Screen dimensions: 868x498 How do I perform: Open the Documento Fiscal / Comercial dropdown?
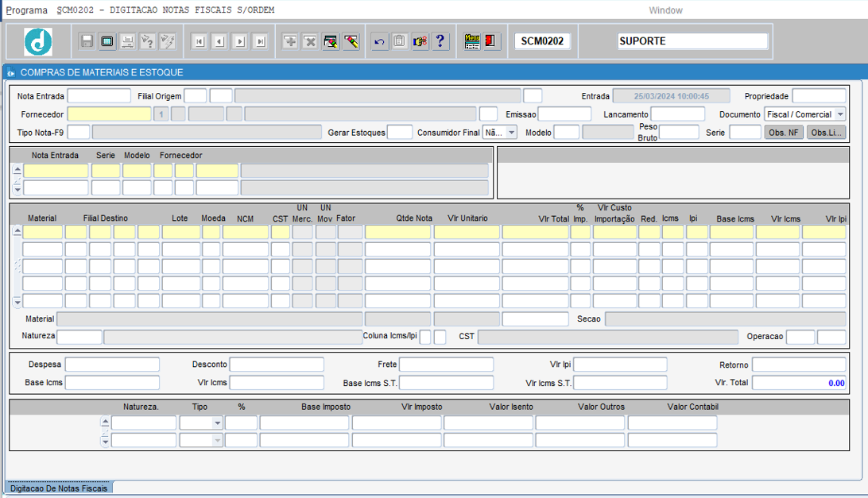[840, 114]
